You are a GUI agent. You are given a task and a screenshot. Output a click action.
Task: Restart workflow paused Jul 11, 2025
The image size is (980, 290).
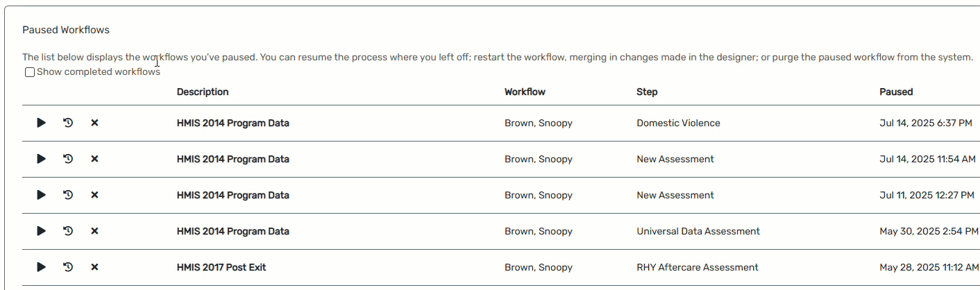click(x=68, y=195)
